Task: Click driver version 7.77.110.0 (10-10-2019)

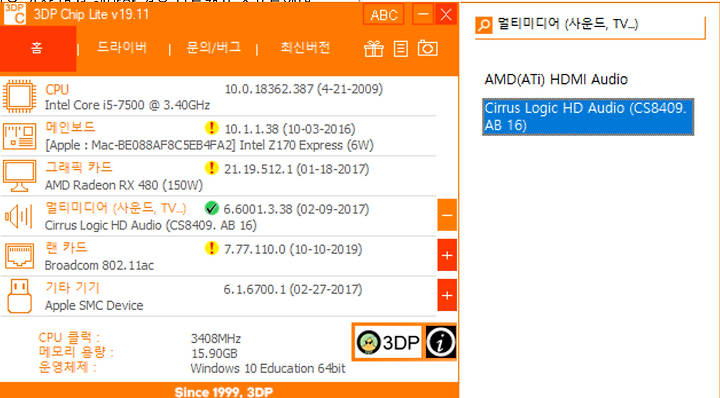Action: [293, 249]
